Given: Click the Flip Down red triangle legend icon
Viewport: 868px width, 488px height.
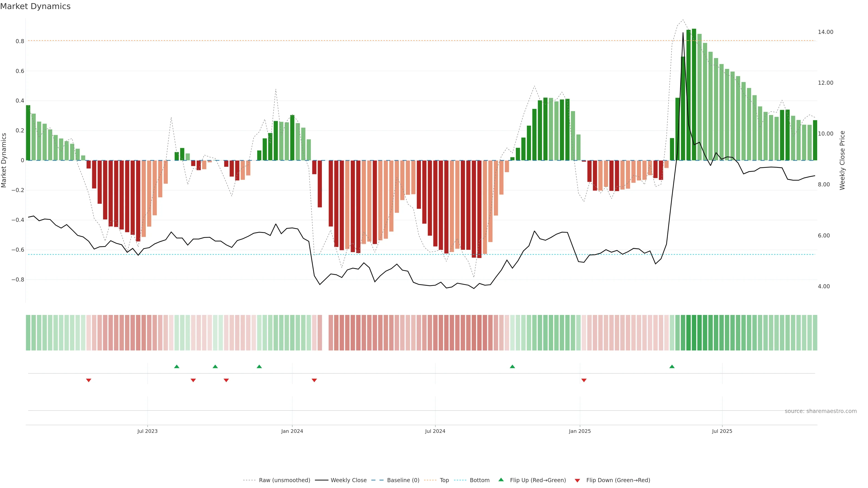Looking at the screenshot, I should click(x=577, y=480).
